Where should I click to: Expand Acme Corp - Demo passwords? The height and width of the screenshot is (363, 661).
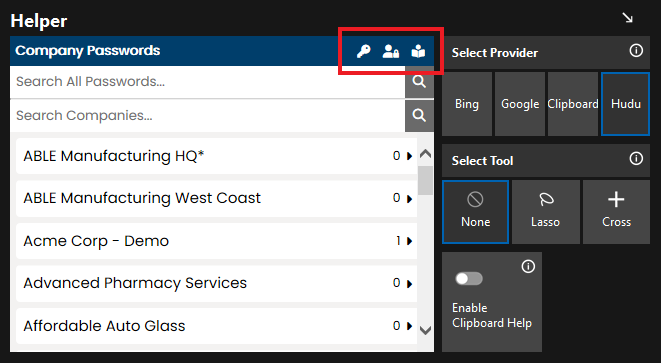pyautogui.click(x=216, y=241)
